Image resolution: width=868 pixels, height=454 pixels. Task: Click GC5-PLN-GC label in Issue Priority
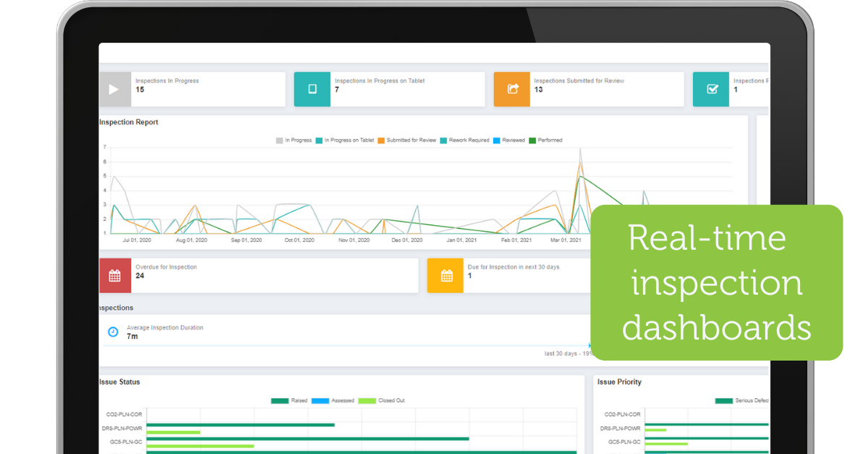pyautogui.click(x=624, y=442)
